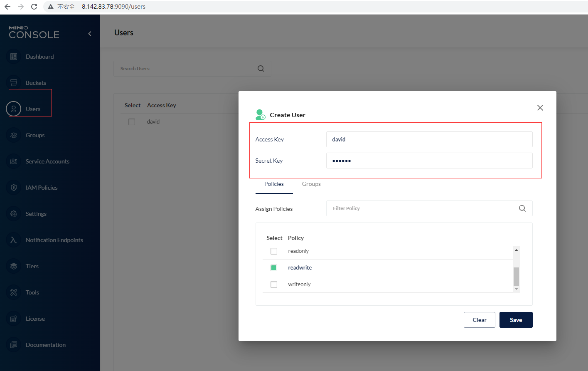Screen dimensions: 588x371
Task: Click the browser back arrow
Action: pos(7,7)
